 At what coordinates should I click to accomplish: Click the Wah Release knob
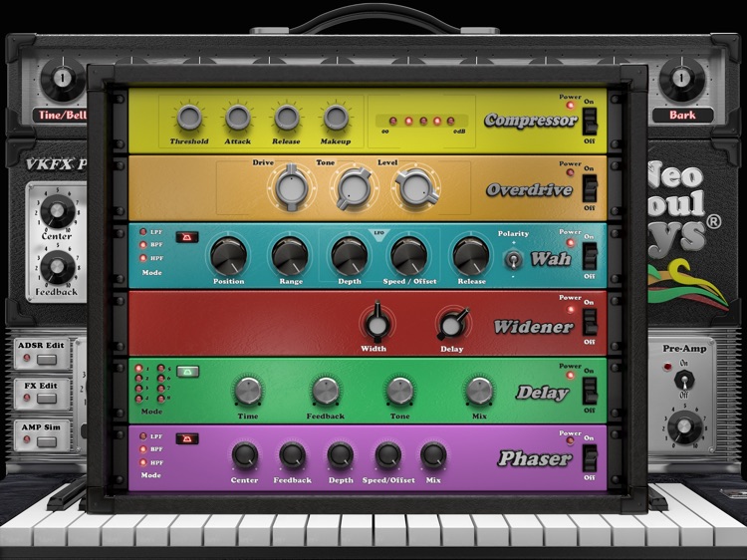[x=471, y=255]
